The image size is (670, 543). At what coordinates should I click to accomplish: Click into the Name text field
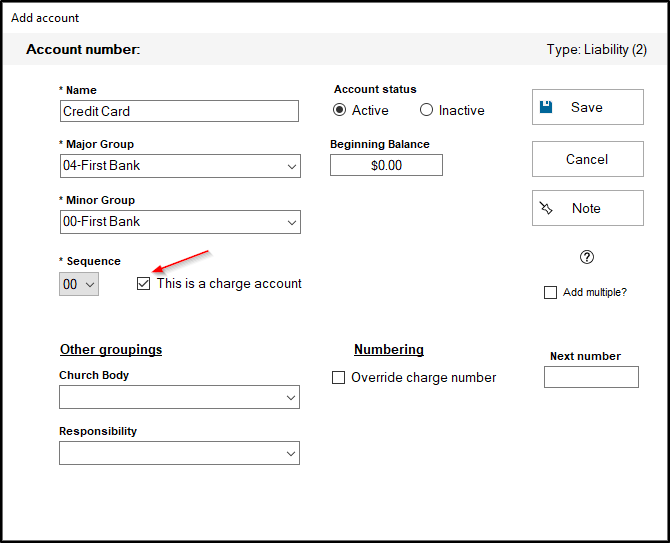tap(179, 111)
